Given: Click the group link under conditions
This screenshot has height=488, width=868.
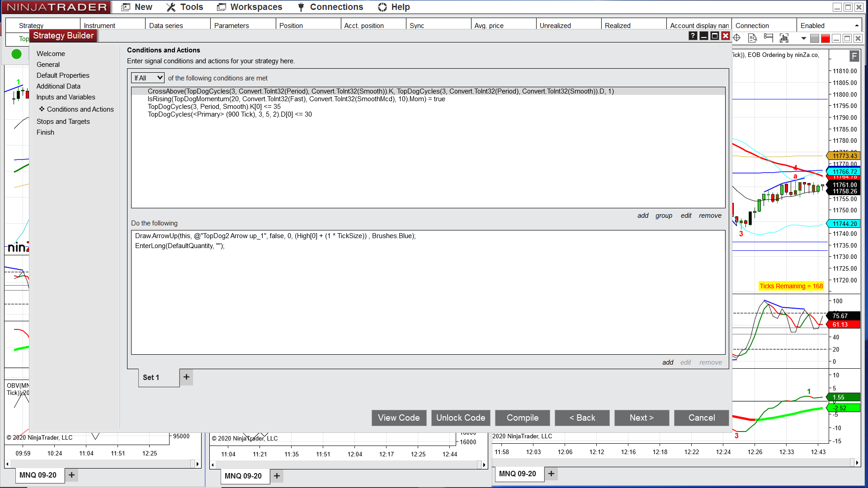Looking at the screenshot, I should click(664, 216).
